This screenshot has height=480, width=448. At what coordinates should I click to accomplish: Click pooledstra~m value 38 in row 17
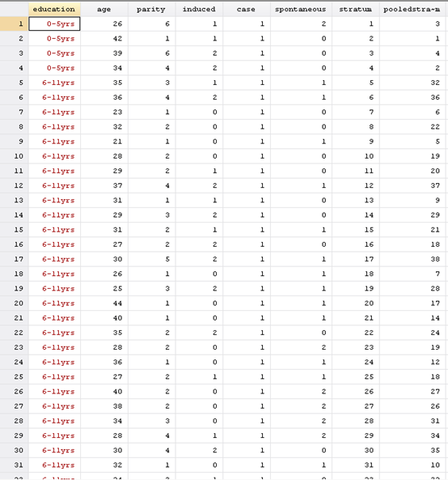click(412, 259)
